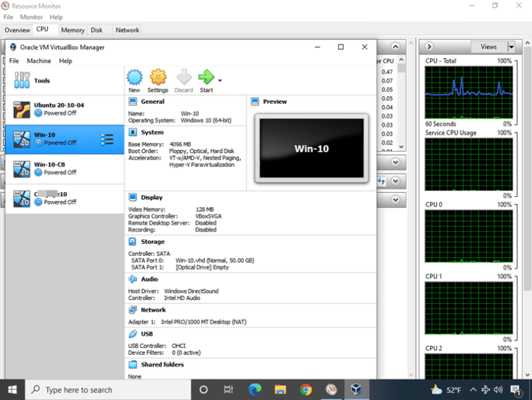Collapse the Resource Monitor graphs pane arrow
Image resolution: width=532 pixels, height=400 pixels.
pos(430,46)
